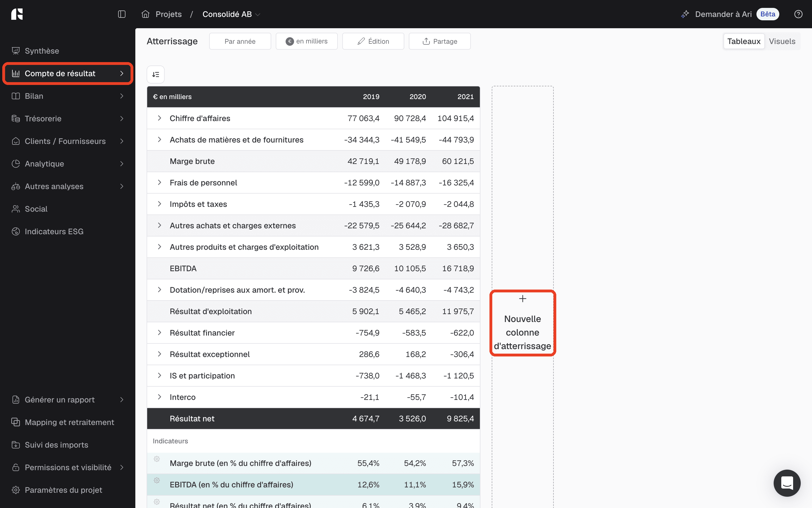Click the Clients / Fournisseurs icon
The width and height of the screenshot is (812, 508).
(16, 141)
